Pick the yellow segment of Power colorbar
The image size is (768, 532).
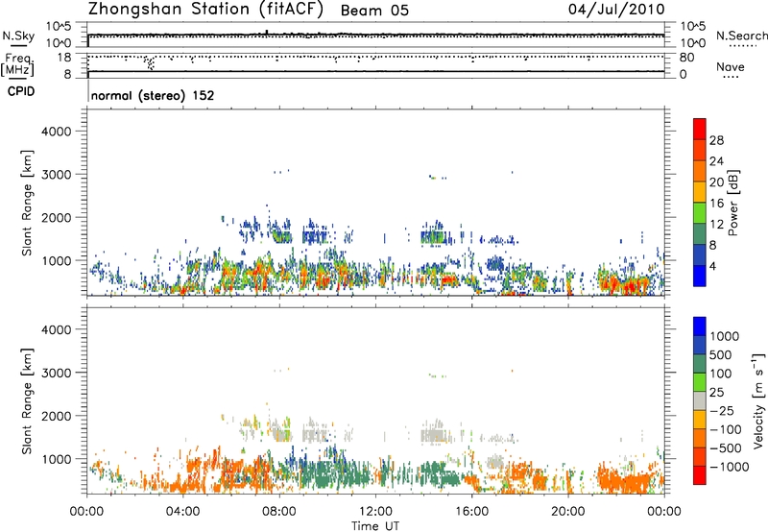click(x=700, y=190)
